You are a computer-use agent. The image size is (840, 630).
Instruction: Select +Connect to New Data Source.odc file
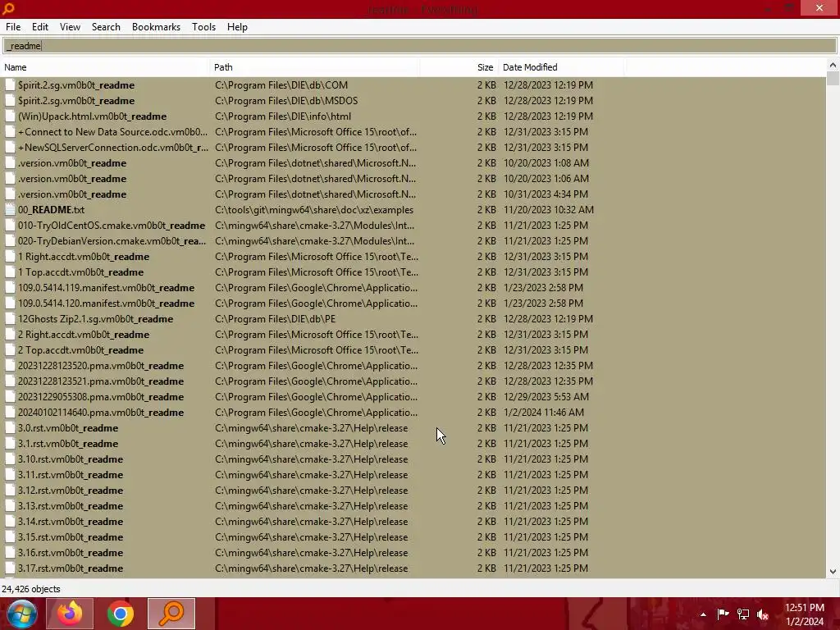[x=112, y=132]
